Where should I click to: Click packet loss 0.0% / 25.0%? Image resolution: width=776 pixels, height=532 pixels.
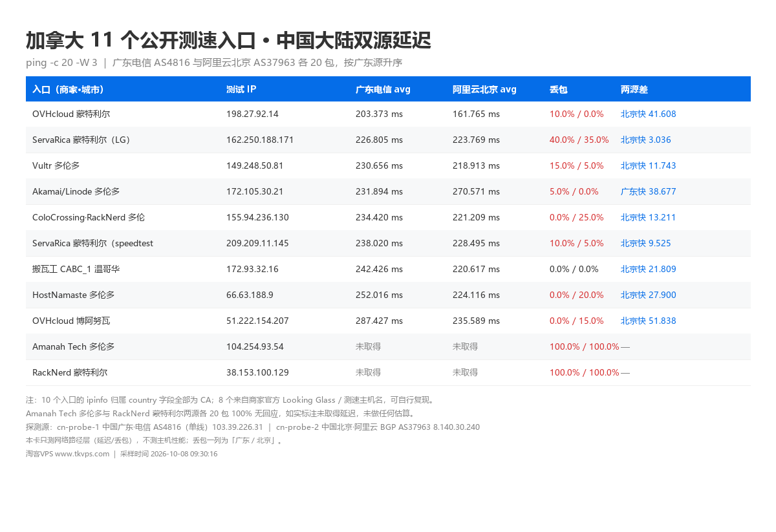(x=577, y=217)
